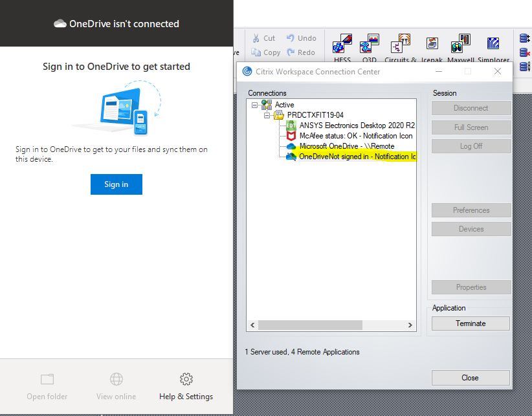Click the Maxwell toolbar icon in ANSYS
This screenshot has width=532, height=416.
tap(460, 43)
